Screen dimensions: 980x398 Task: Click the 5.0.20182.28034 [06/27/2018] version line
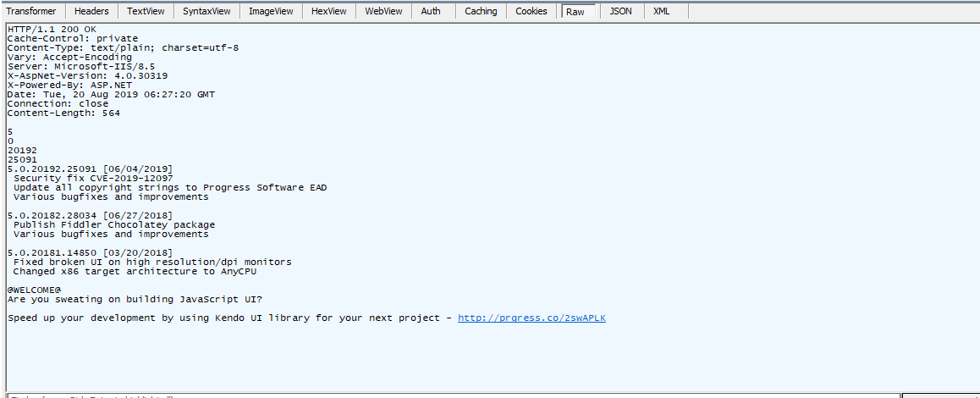click(90, 215)
